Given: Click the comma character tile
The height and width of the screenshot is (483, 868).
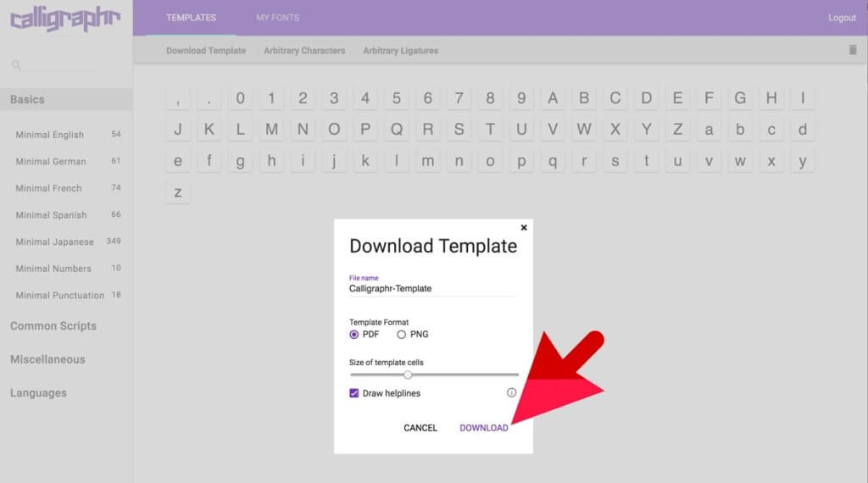Looking at the screenshot, I should click(178, 98).
